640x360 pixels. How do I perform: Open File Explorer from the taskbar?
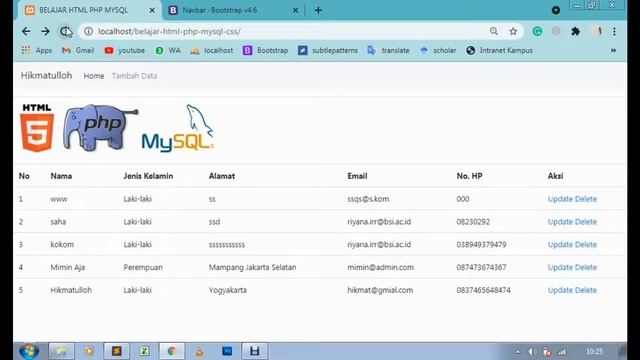click(x=61, y=351)
